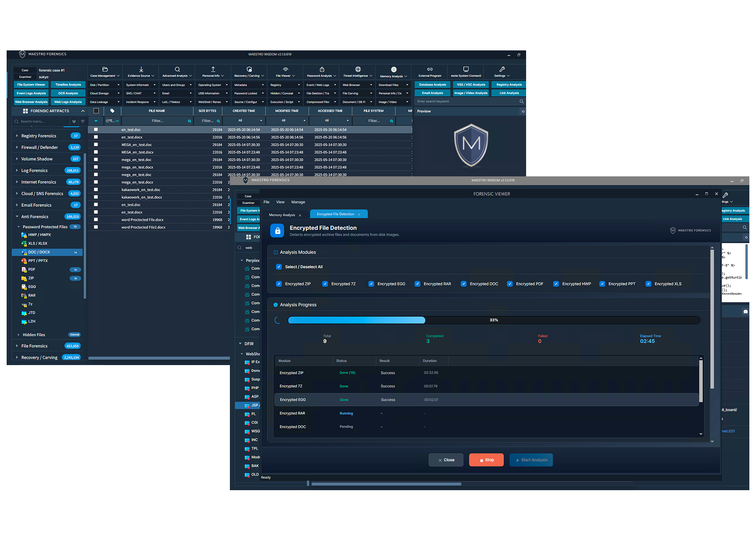Open the Disk / Partition dropdown
756x541 pixels.
[105, 85]
